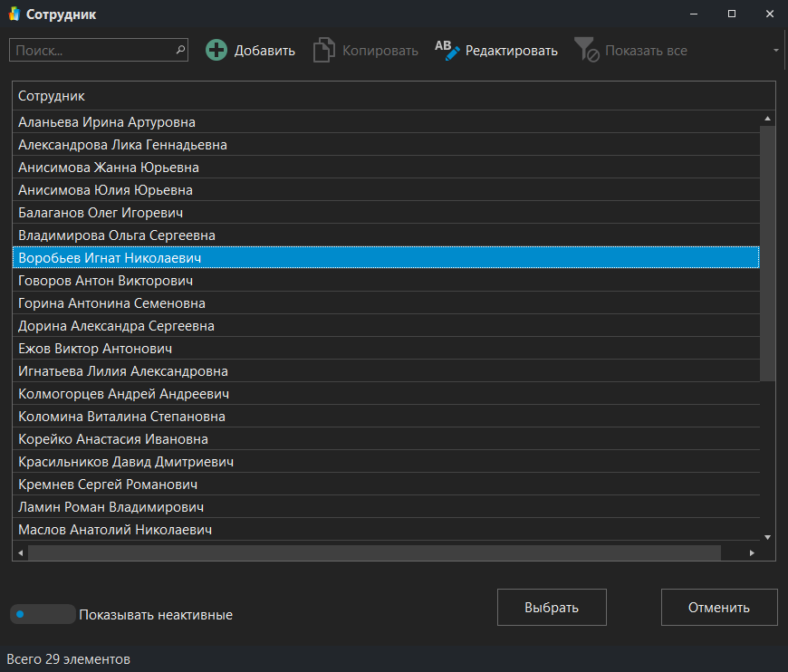Click inside the Поиск search field

(91, 50)
